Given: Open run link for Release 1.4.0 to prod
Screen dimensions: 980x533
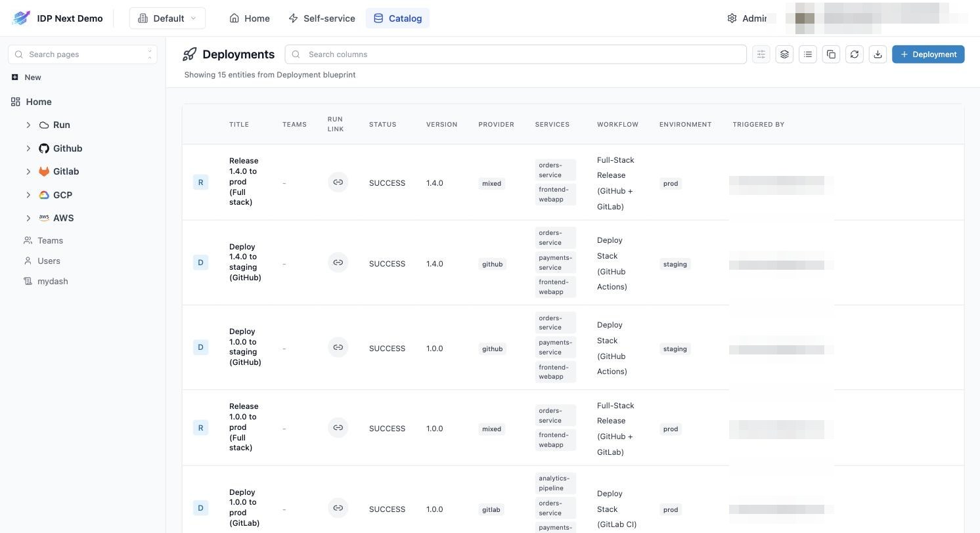Looking at the screenshot, I should pos(338,182).
